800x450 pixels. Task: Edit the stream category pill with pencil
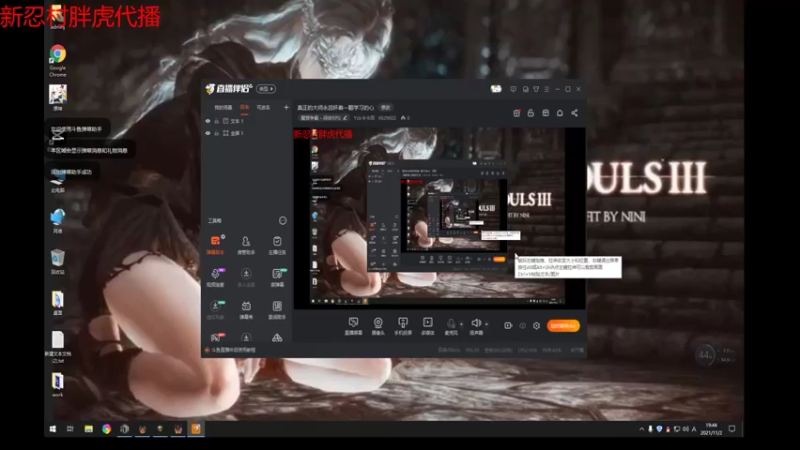click(323, 118)
